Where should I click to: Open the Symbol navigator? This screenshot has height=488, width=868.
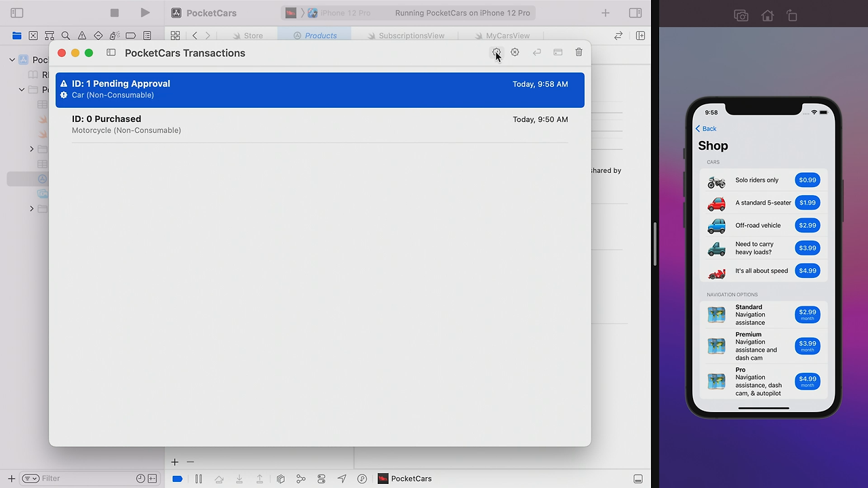(50, 36)
